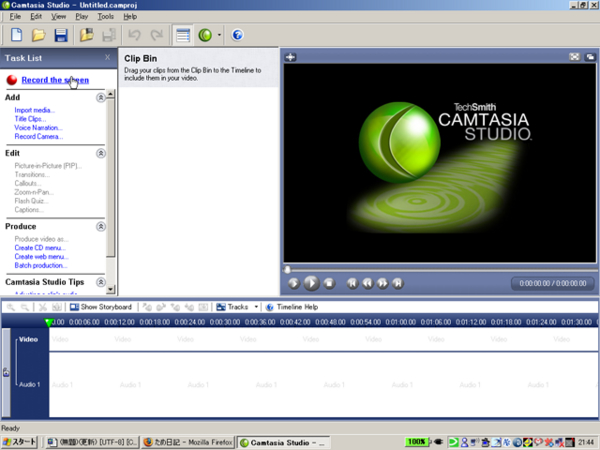
Task: Switch to Mozilla Firefox in the taskbar
Action: click(x=188, y=442)
